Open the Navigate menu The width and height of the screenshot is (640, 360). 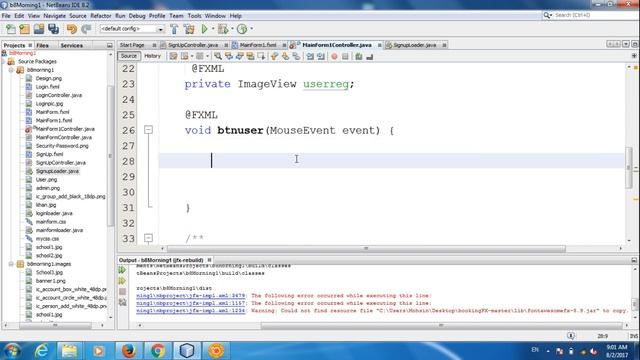55,16
